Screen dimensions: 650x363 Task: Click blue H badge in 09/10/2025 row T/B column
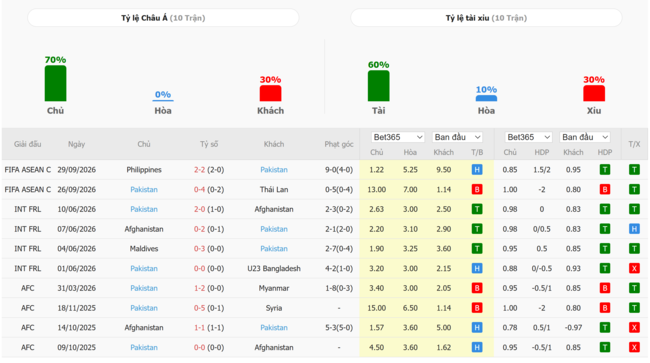point(477,347)
